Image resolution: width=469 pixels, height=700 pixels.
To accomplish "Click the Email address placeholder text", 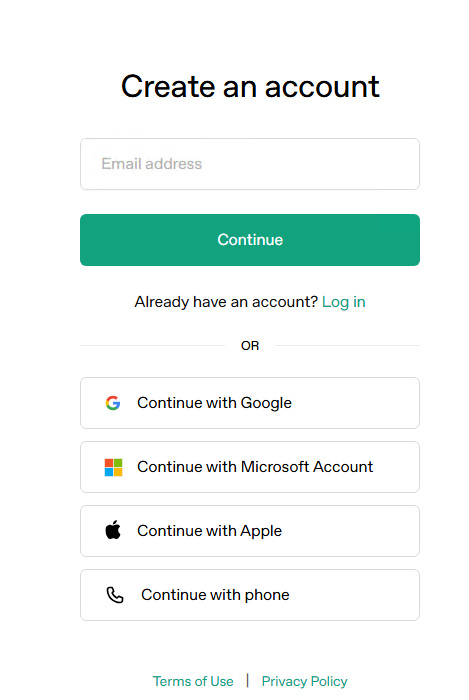I will point(152,164).
